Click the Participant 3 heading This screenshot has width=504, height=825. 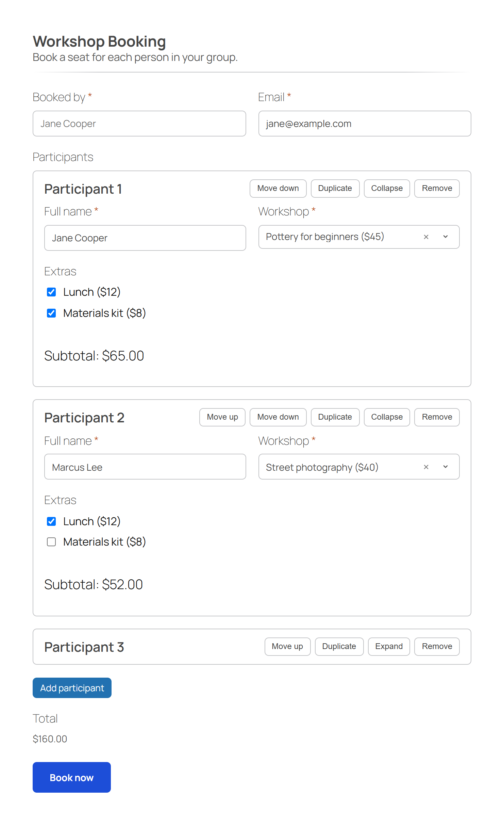point(84,647)
